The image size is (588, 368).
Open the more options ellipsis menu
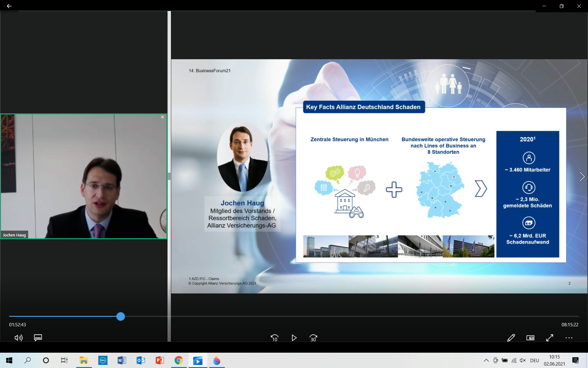(x=569, y=338)
